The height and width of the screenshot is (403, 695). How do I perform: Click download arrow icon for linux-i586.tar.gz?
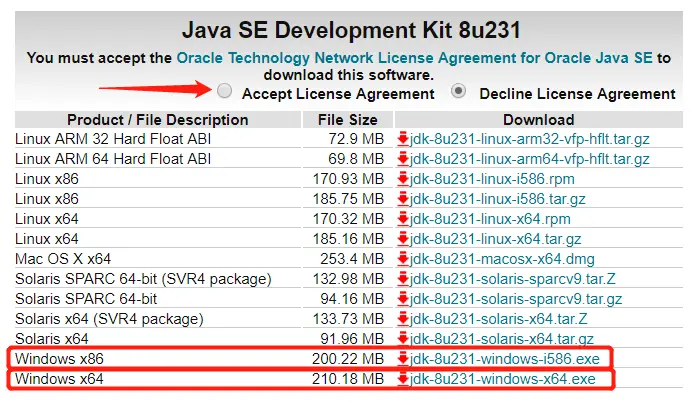[x=403, y=199]
